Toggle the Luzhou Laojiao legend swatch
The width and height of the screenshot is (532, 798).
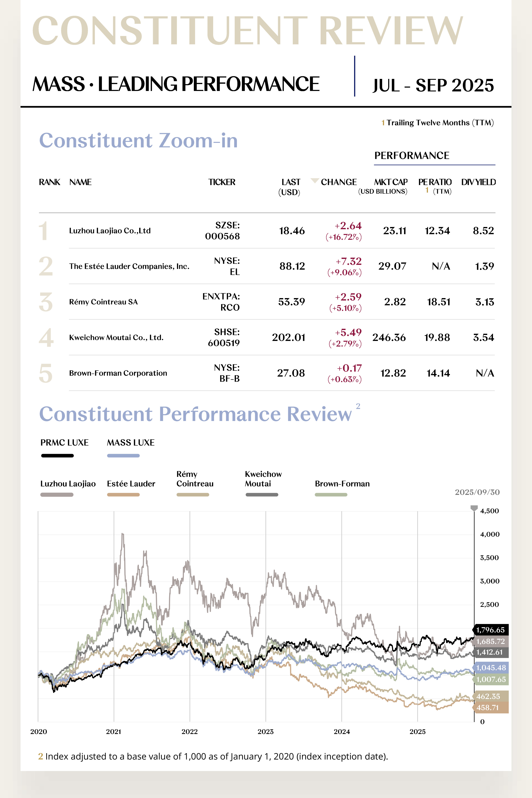click(57, 495)
